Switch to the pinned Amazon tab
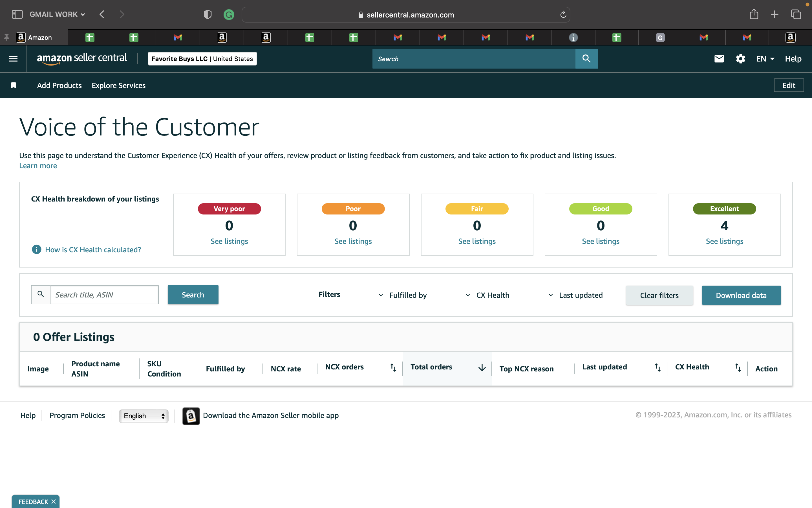Viewport: 812px width, 508px height. pos(34,37)
